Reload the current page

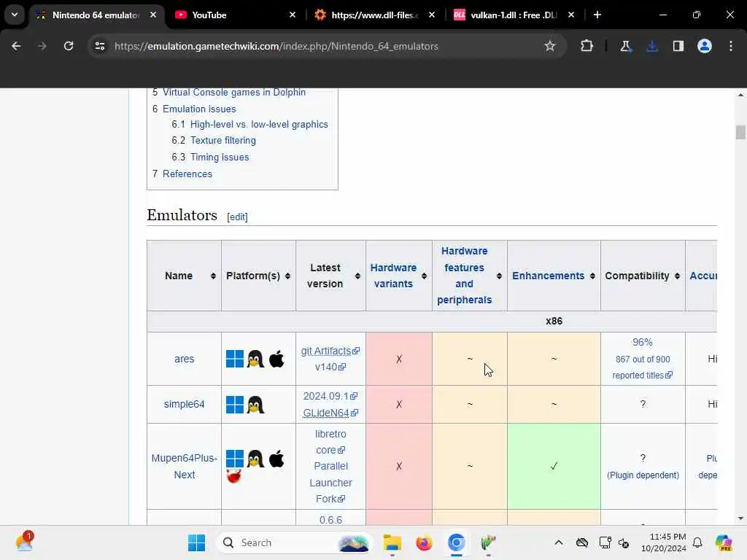[x=69, y=46]
